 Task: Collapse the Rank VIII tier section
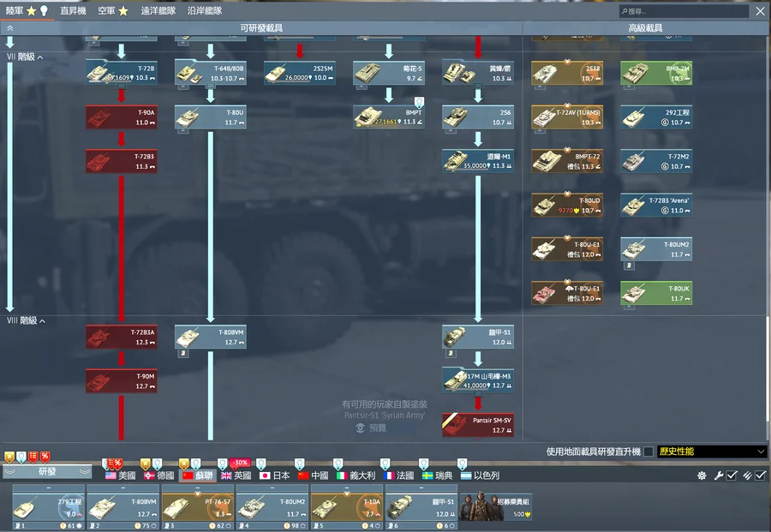point(43,321)
